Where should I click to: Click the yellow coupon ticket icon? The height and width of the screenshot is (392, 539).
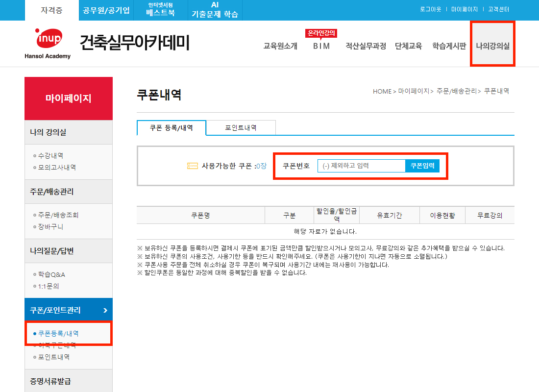coord(192,166)
